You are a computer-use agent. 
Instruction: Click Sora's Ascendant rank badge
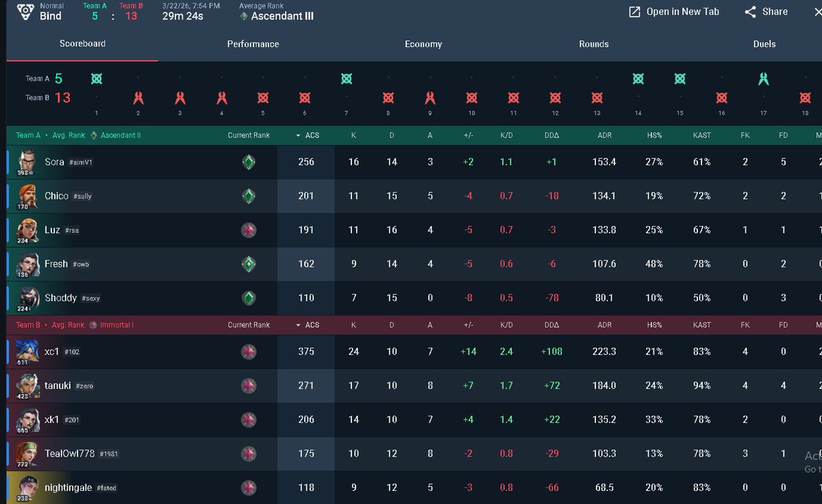[x=249, y=162]
